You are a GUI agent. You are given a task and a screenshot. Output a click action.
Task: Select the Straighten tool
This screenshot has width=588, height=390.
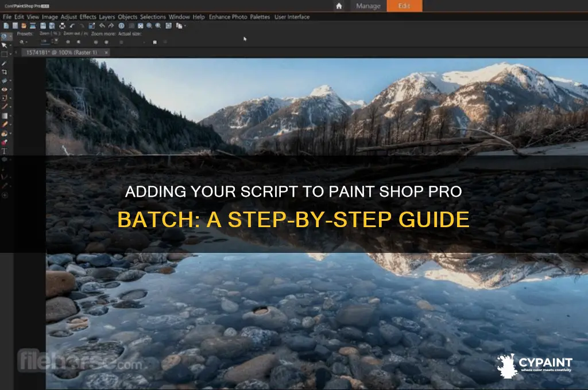click(x=4, y=80)
